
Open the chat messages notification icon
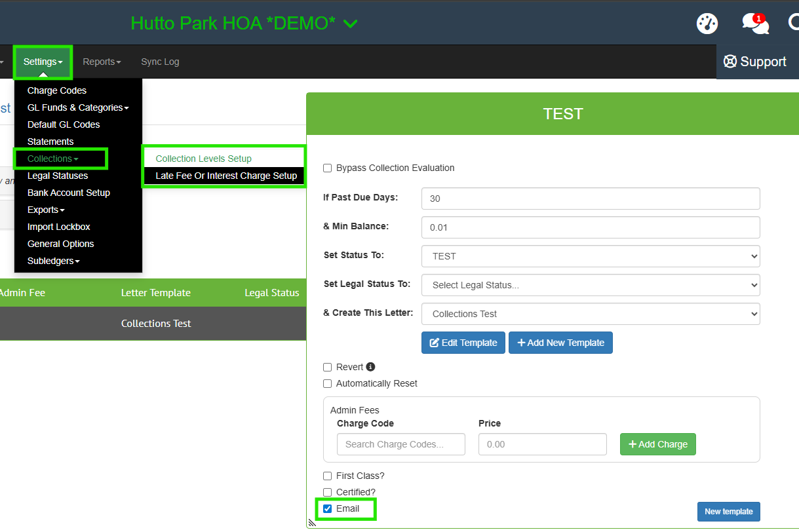click(x=754, y=24)
